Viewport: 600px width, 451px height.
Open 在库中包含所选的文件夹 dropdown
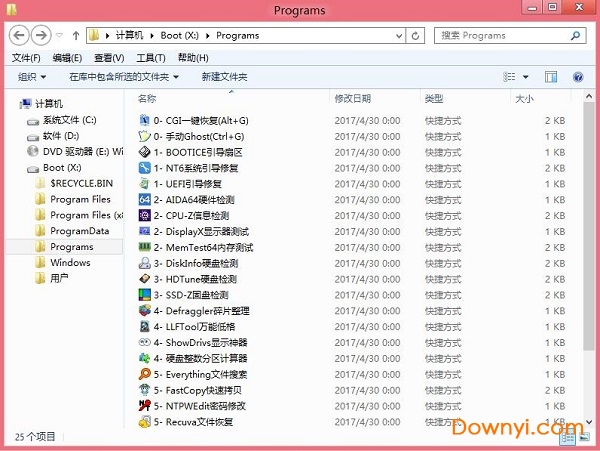coord(124,77)
